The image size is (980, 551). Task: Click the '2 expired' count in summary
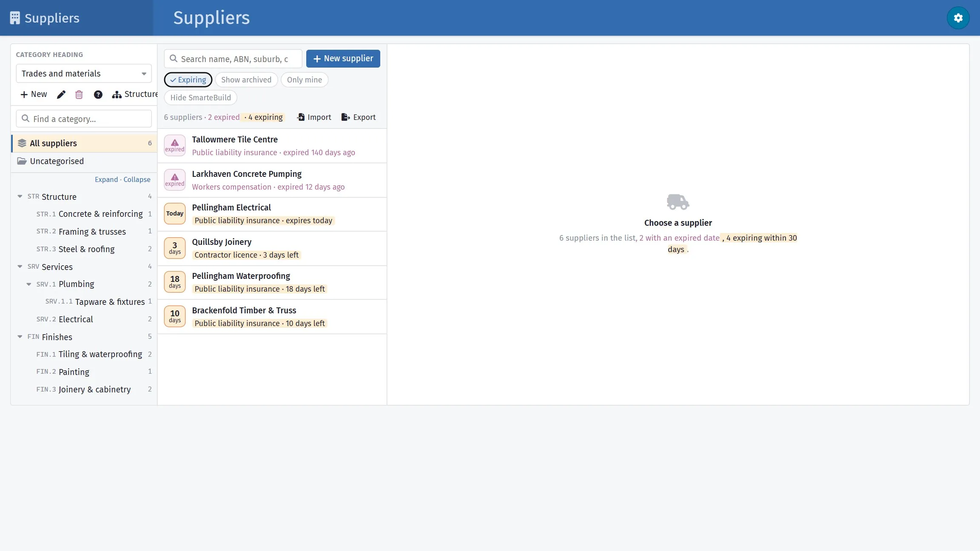click(224, 117)
